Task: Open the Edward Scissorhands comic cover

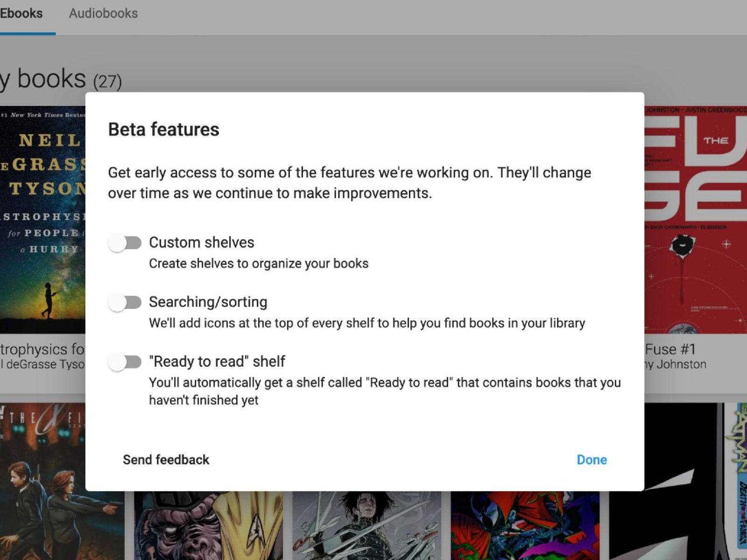Action: [366, 525]
